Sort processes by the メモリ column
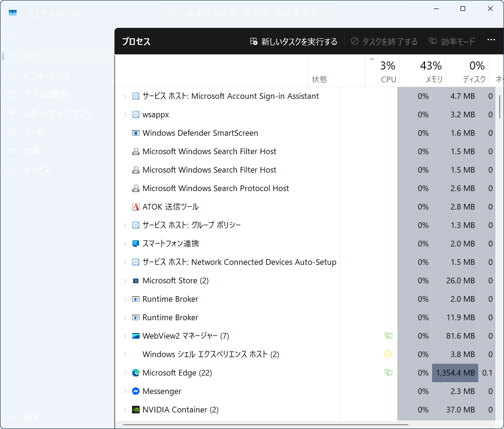504x429 pixels. coord(431,71)
